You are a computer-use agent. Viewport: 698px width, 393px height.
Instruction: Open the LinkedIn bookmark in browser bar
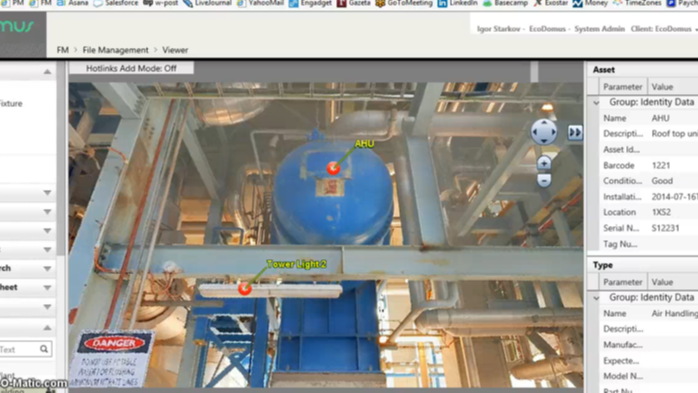(x=458, y=3)
